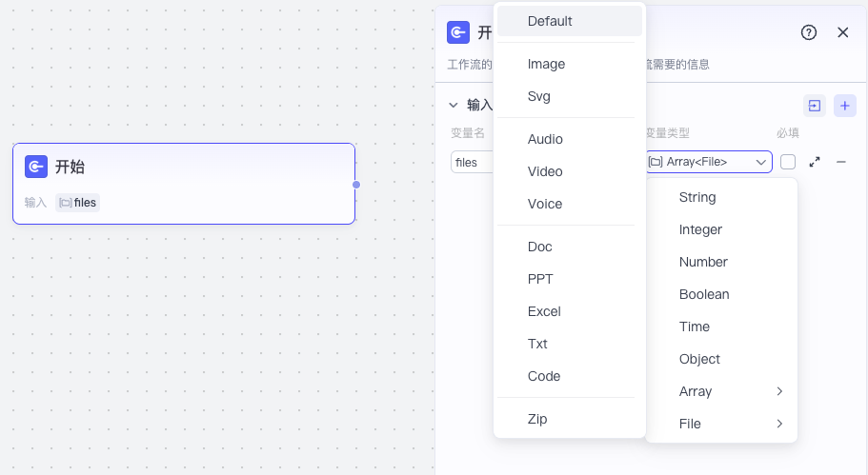The height and width of the screenshot is (475, 868).
Task: Toggle the required checkbox for files
Action: [788, 162]
